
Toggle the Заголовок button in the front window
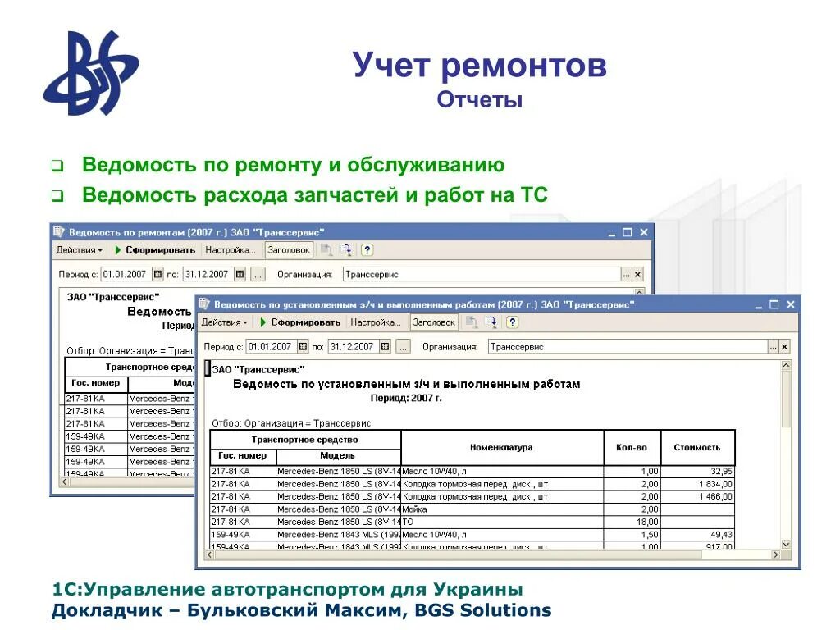pos(434,322)
